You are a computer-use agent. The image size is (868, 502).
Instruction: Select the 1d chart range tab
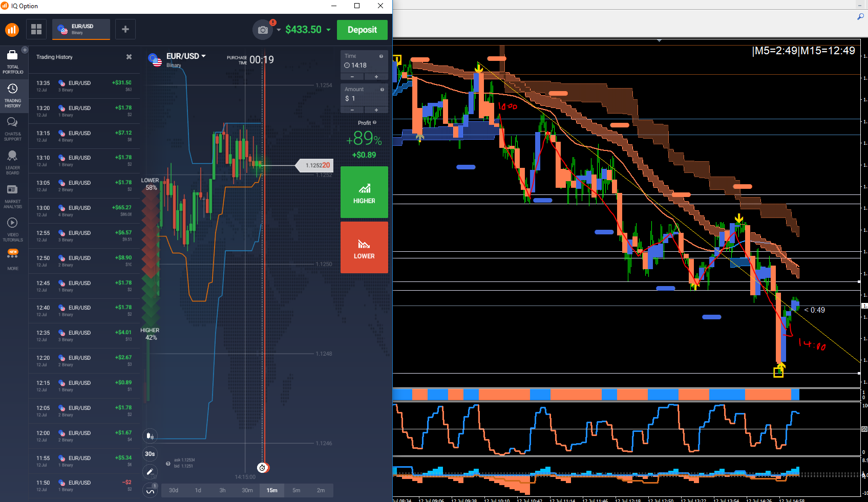[198, 490]
